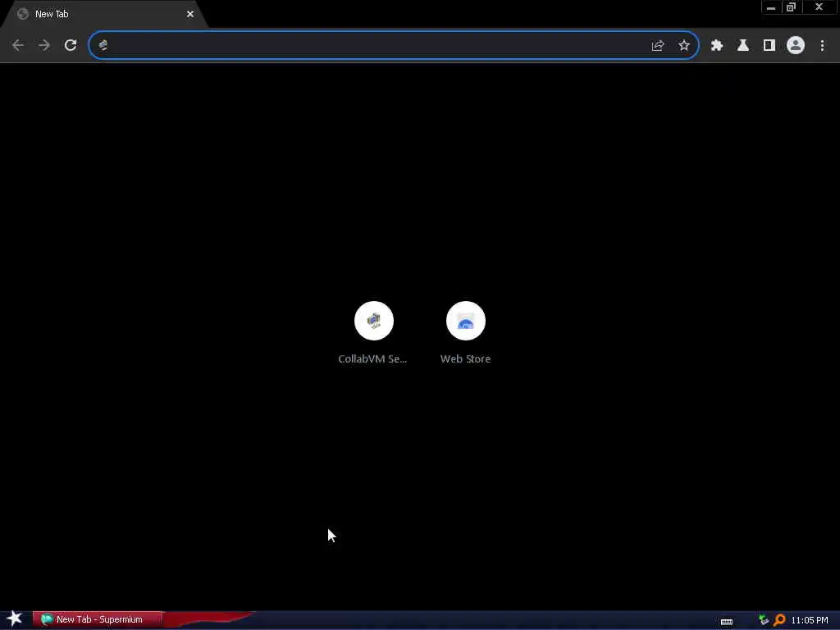840x630 pixels.
Task: Click the keyboard icon in system tray
Action: 727,622
